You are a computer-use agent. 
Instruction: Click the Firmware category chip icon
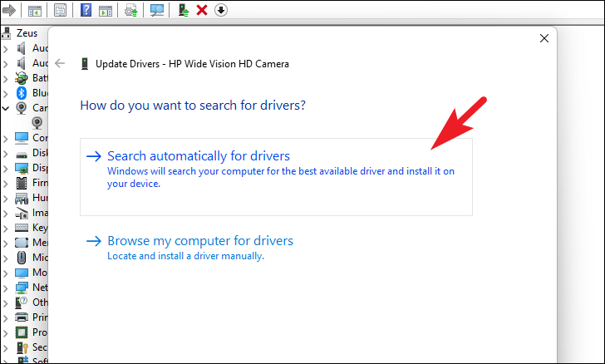pyautogui.click(x=22, y=183)
